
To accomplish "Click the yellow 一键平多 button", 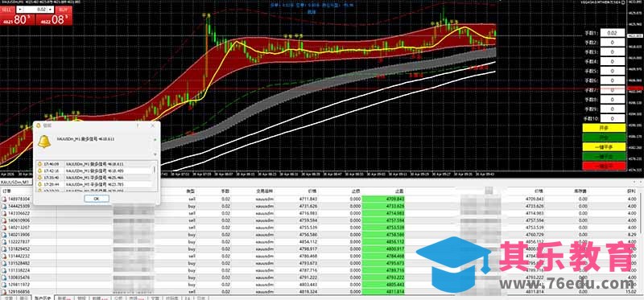I will [x=604, y=147].
